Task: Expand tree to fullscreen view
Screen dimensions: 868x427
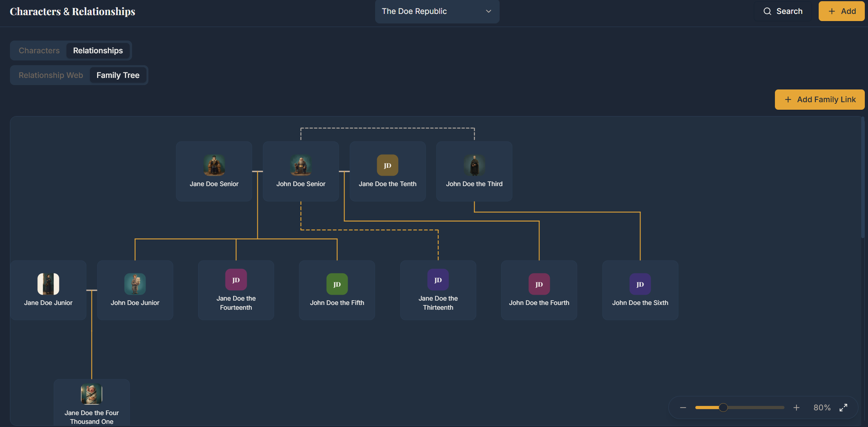Action: pos(843,408)
